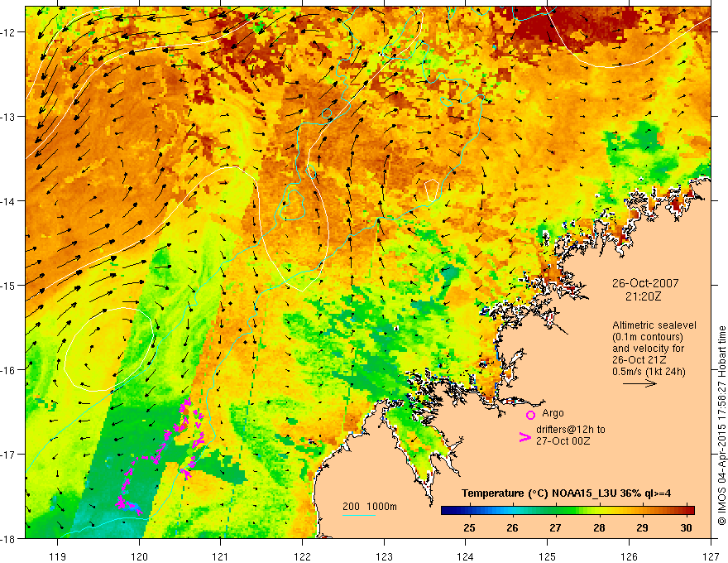
Task: Click the magenta drifter track cluster on map
Action: pyautogui.click(x=161, y=455)
